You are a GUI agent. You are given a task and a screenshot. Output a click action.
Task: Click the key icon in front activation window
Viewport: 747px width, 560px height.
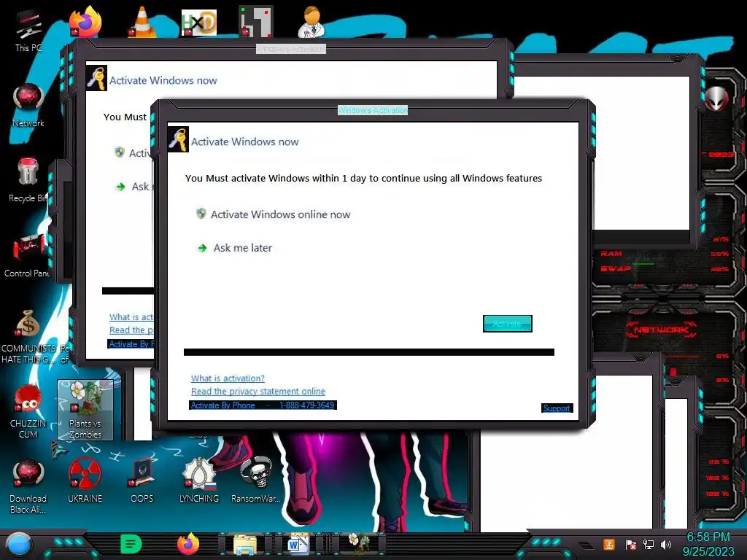[x=178, y=139]
